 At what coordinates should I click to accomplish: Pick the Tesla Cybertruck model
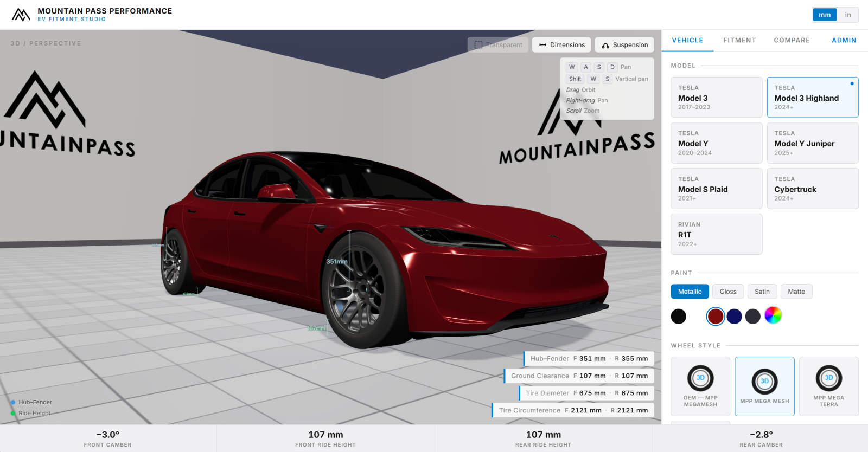point(813,189)
